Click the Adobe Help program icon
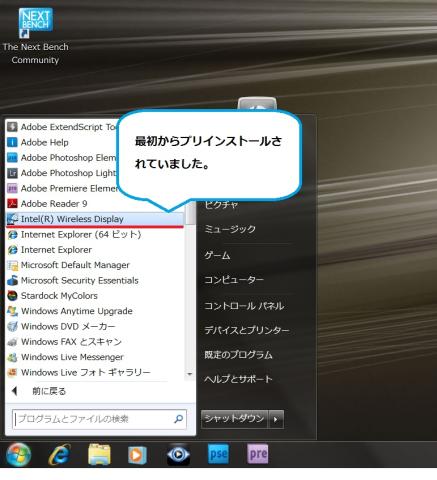 pyautogui.click(x=12, y=142)
